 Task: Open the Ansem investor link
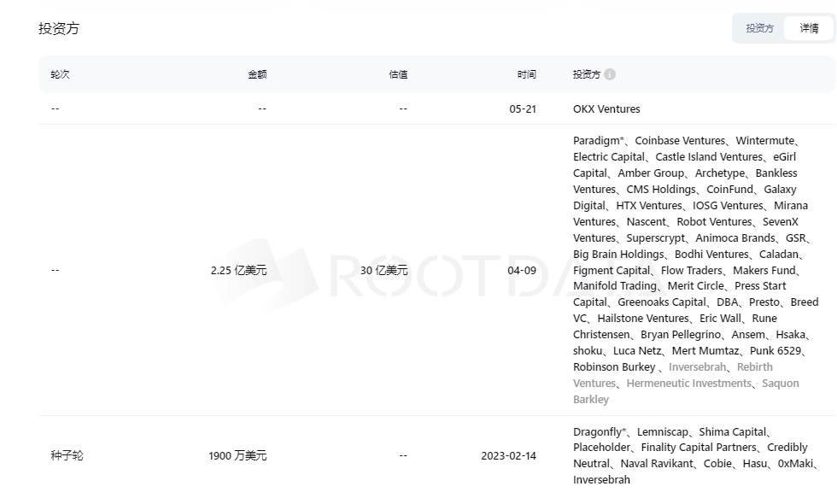click(x=748, y=335)
